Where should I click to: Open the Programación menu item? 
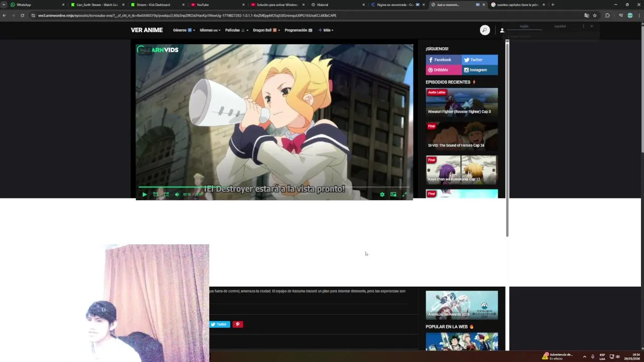(x=298, y=30)
